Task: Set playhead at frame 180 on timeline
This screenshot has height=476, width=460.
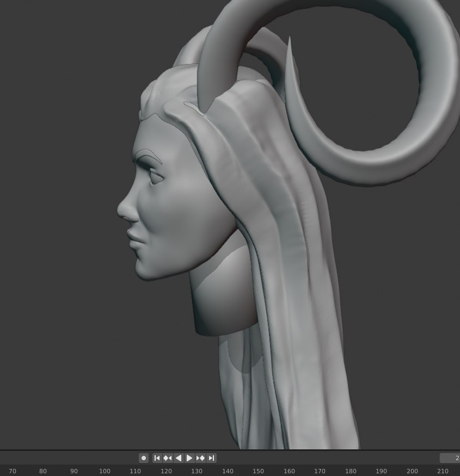Action: (351, 471)
